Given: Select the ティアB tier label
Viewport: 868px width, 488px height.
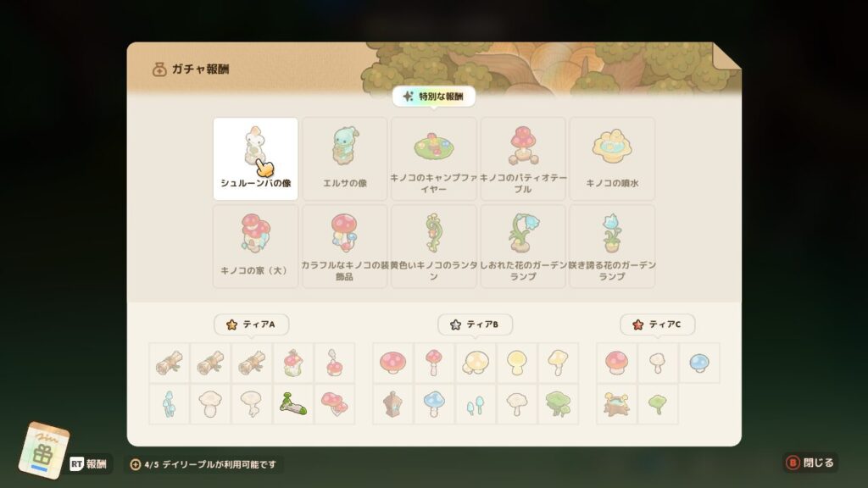Looking at the screenshot, I should 475,324.
